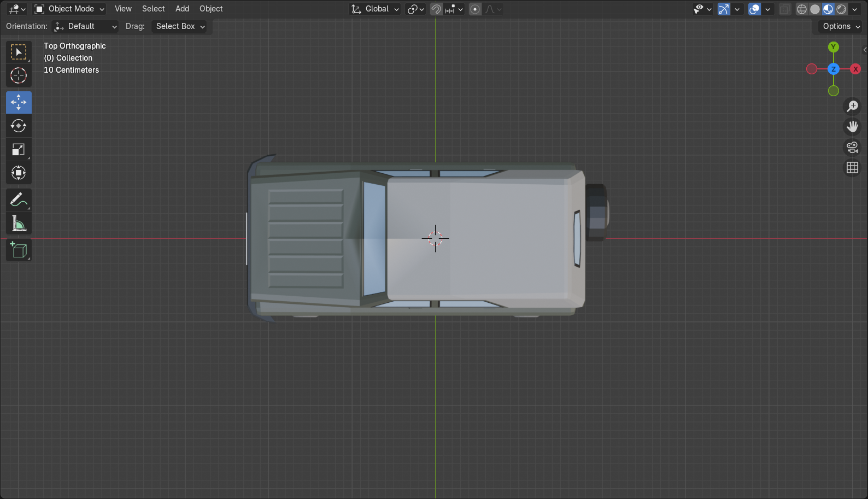Select the Select Box tool
The height and width of the screenshot is (499, 868).
[19, 52]
